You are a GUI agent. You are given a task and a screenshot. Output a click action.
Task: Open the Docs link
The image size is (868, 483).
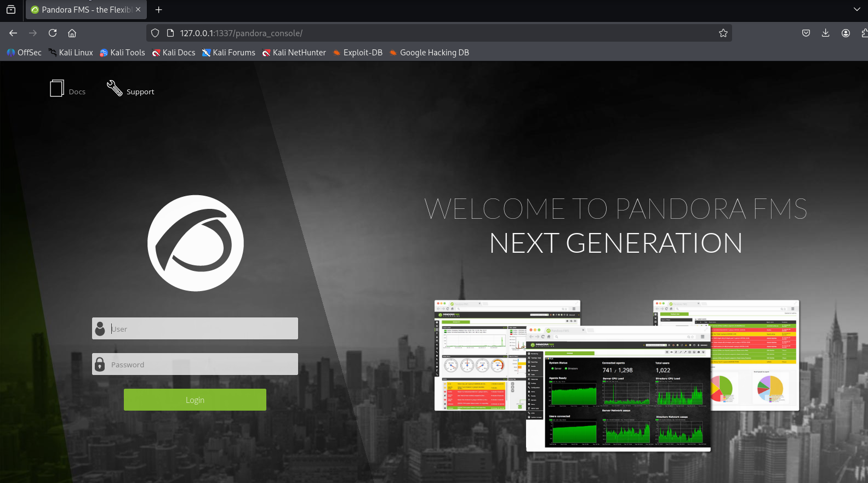tap(77, 92)
